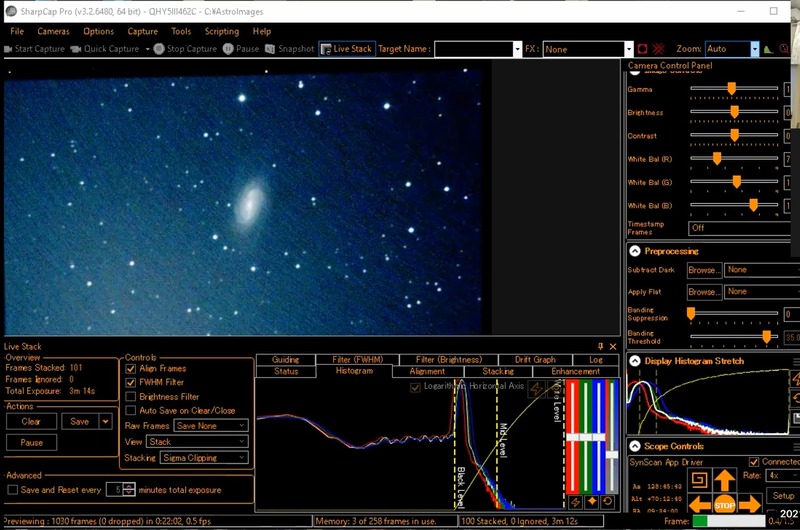
Task: Enable Save and Reset every checkbox
Action: coord(13,490)
